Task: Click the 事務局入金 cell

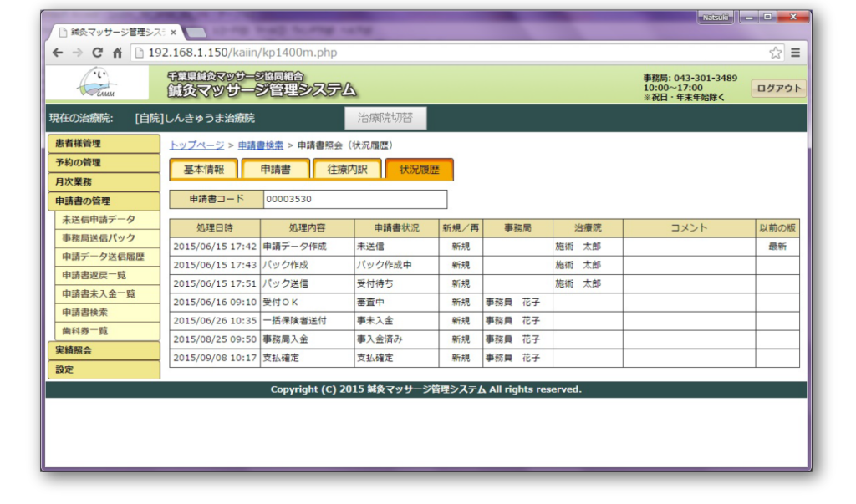Action: (x=307, y=339)
